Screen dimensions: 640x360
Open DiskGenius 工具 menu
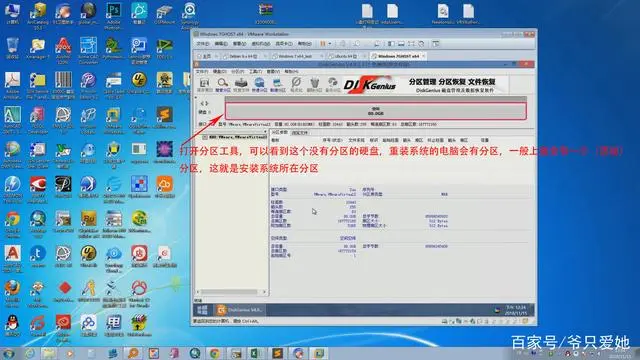(256, 71)
